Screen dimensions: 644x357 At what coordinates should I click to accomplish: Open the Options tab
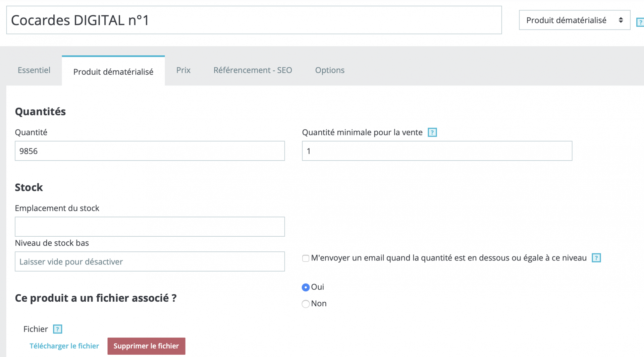pos(330,70)
